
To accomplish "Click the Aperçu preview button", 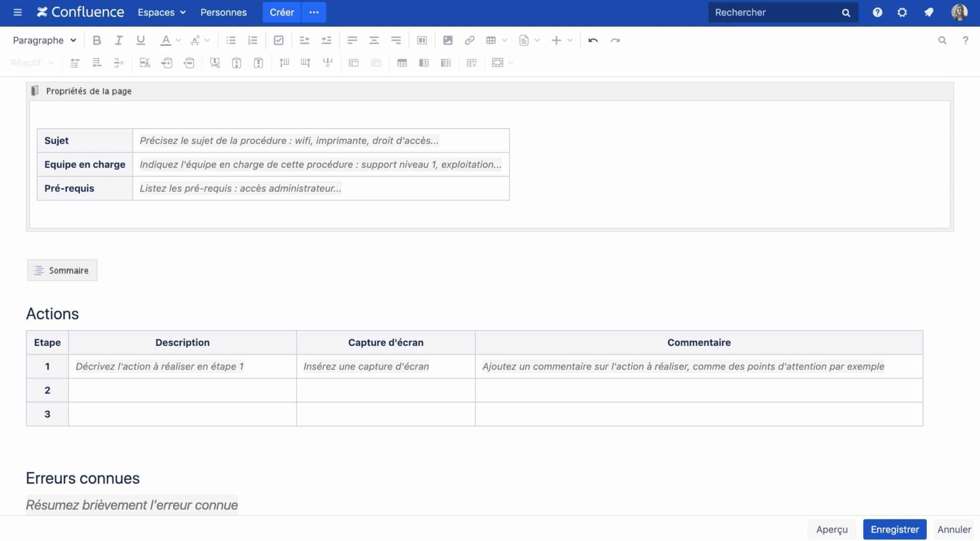I will pyautogui.click(x=832, y=530).
